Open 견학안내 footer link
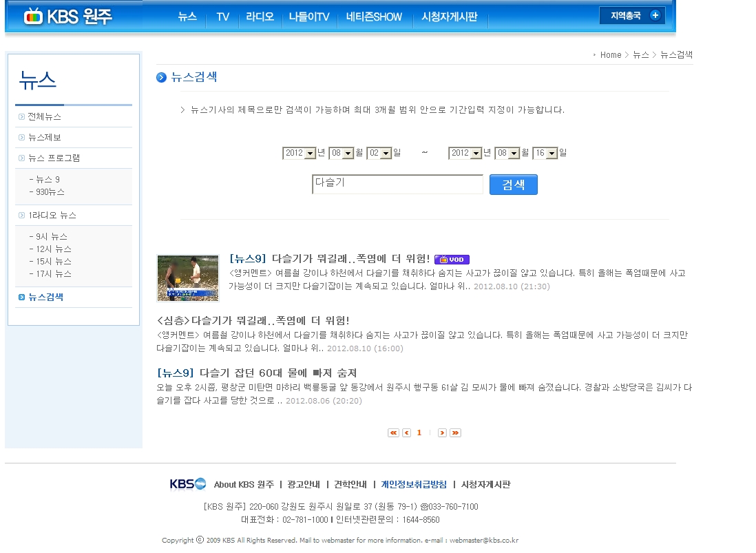The height and width of the screenshot is (553, 756). click(x=350, y=485)
